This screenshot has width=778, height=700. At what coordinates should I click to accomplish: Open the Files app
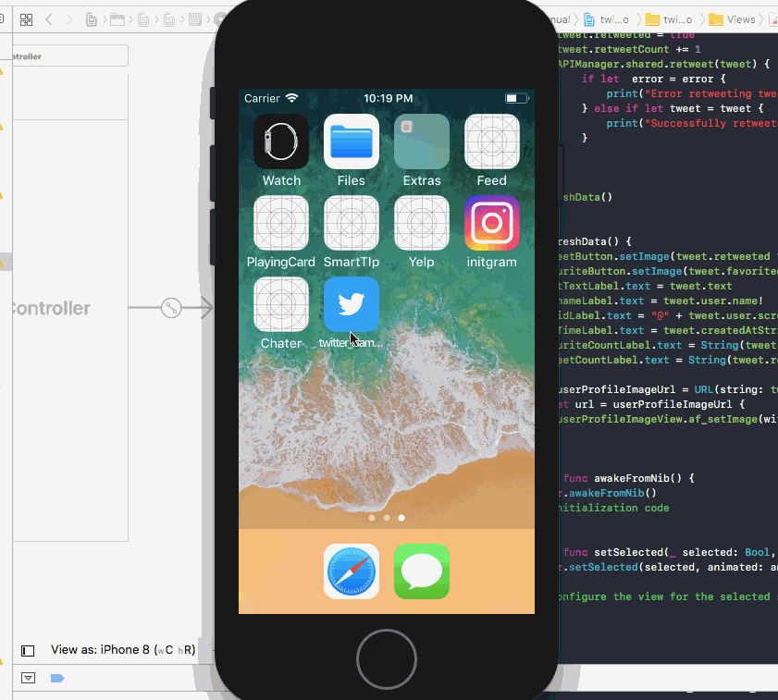tap(352, 141)
